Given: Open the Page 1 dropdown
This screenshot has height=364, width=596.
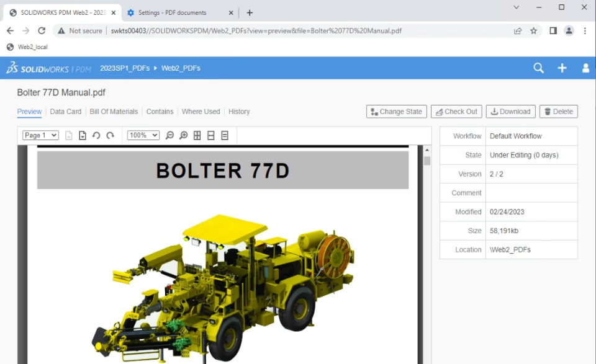Looking at the screenshot, I should pos(41,135).
